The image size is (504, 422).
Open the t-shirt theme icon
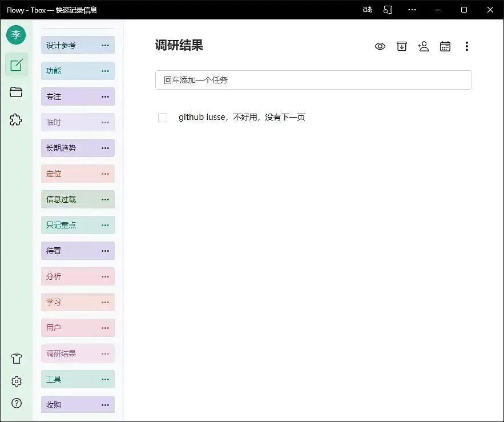coord(16,359)
